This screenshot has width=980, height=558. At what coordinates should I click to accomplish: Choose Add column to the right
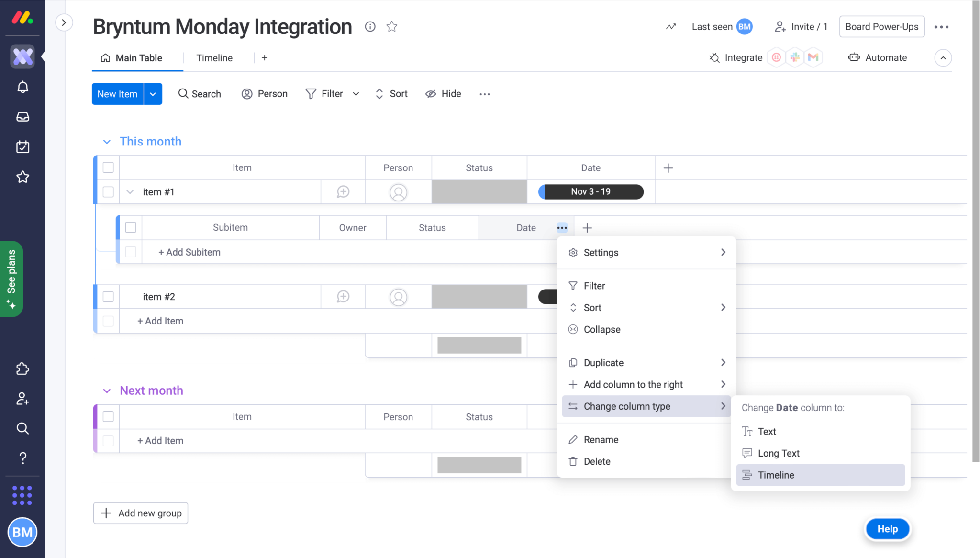pos(646,384)
